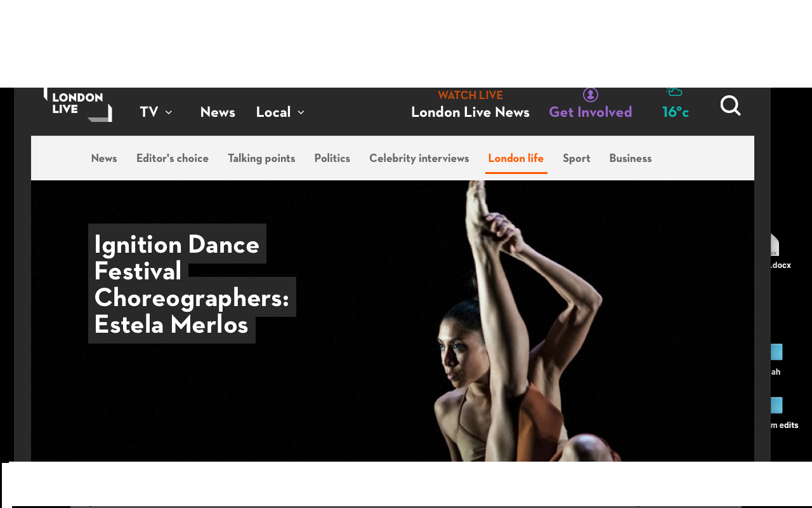
Task: Switch to the Talking points tab
Action: [x=261, y=158]
